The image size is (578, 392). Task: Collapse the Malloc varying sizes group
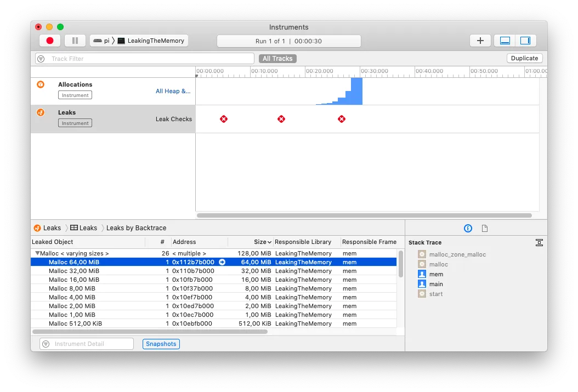(x=37, y=253)
